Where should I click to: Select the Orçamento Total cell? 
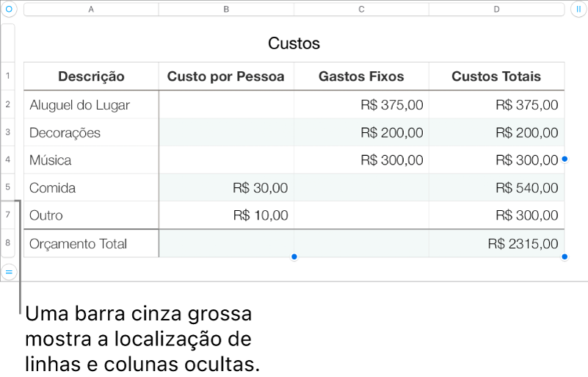coord(91,244)
